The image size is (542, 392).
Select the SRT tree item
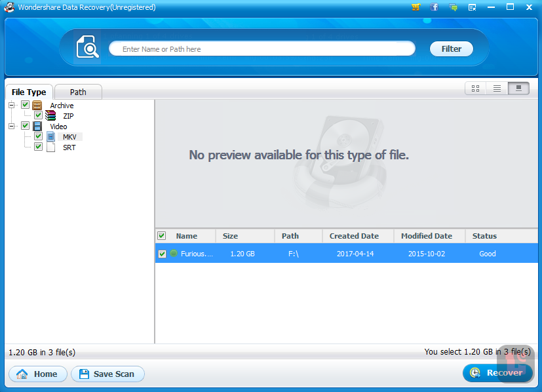(x=69, y=147)
